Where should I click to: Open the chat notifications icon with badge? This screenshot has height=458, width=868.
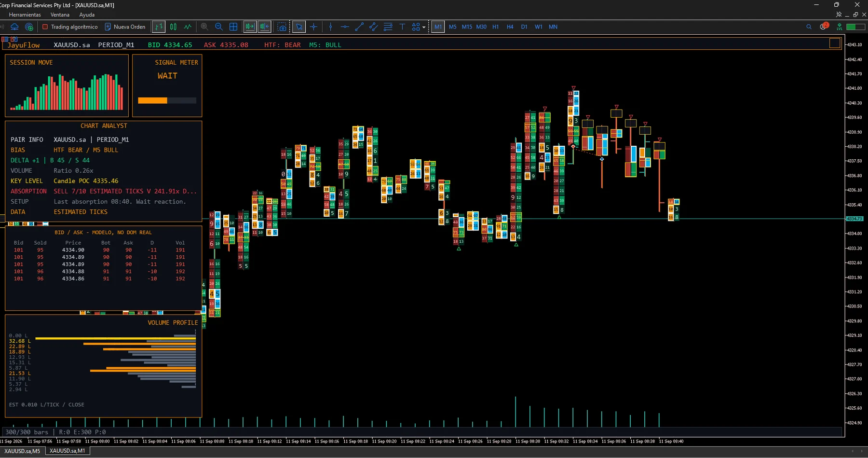coord(824,26)
